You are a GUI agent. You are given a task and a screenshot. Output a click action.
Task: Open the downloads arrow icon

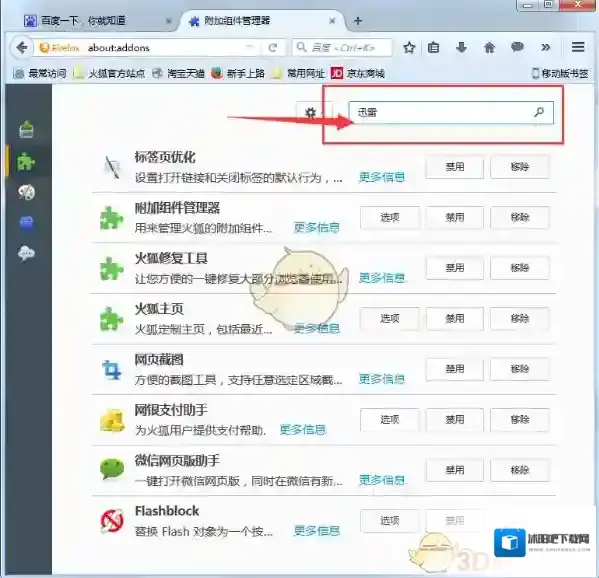pyautogui.click(x=461, y=48)
